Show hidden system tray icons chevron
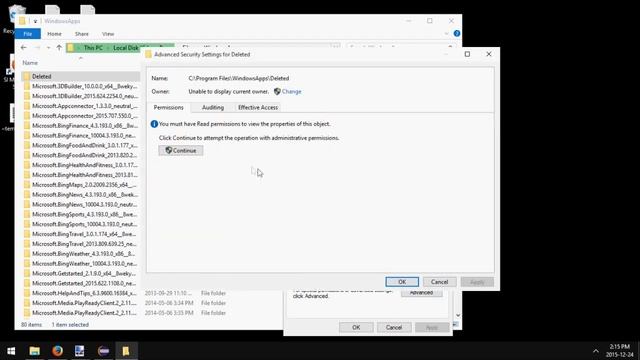This screenshot has height=360, width=640. [x=596, y=351]
